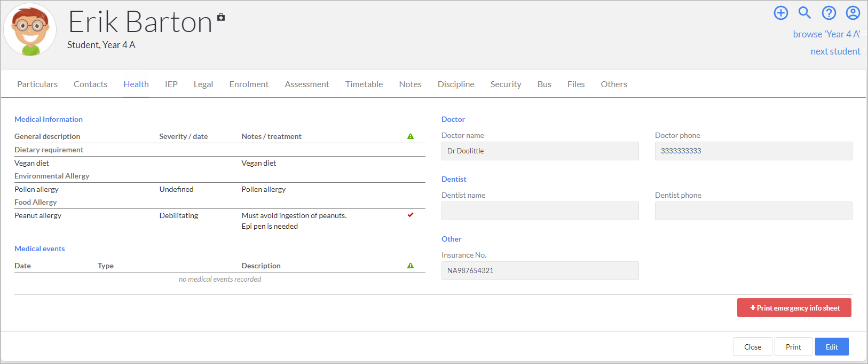Select the Vegan diet entry in General description

[31, 163]
